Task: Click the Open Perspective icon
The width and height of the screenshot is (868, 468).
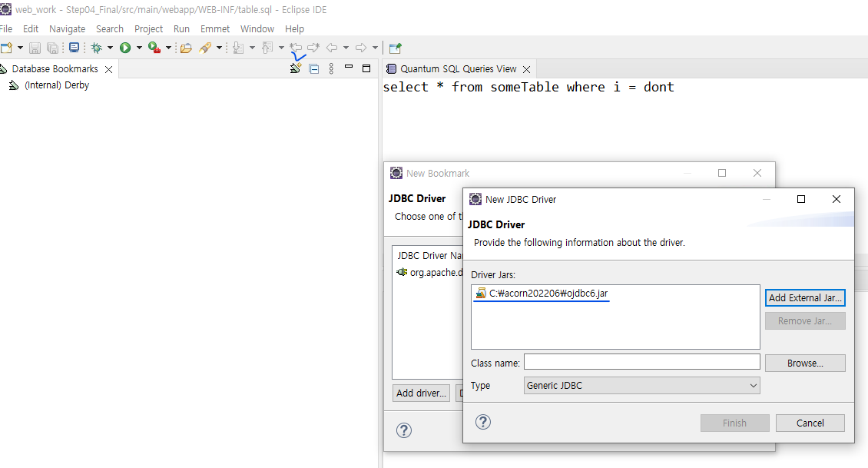Action: pos(396,48)
